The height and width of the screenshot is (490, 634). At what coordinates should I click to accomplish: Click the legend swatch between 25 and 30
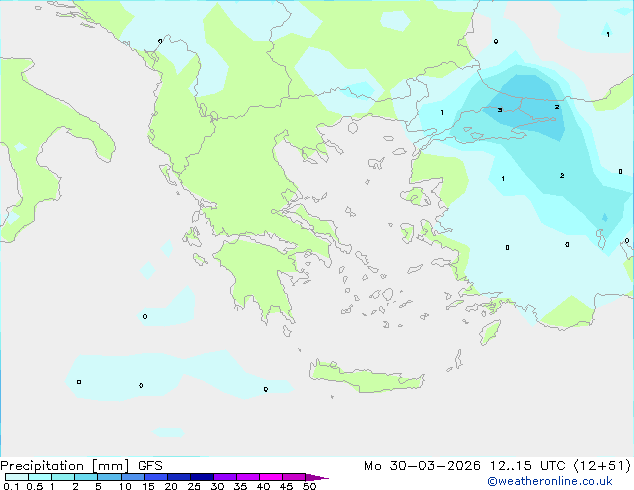[201, 477]
